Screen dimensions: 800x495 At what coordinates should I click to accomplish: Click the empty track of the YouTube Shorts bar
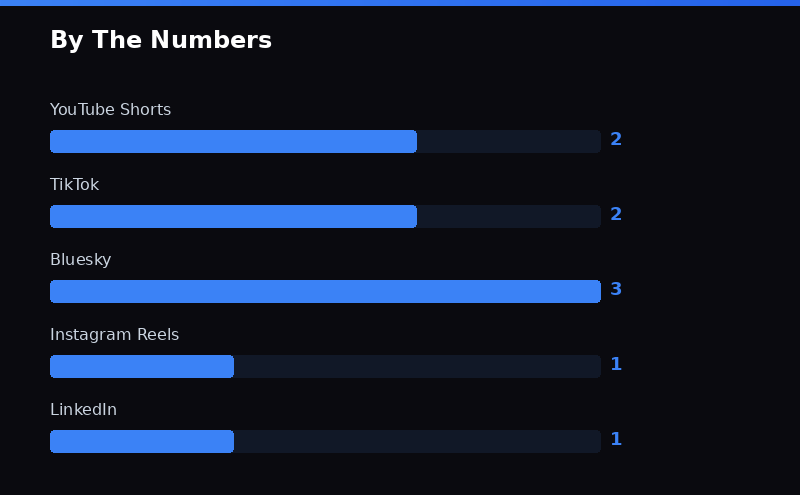[508, 141]
